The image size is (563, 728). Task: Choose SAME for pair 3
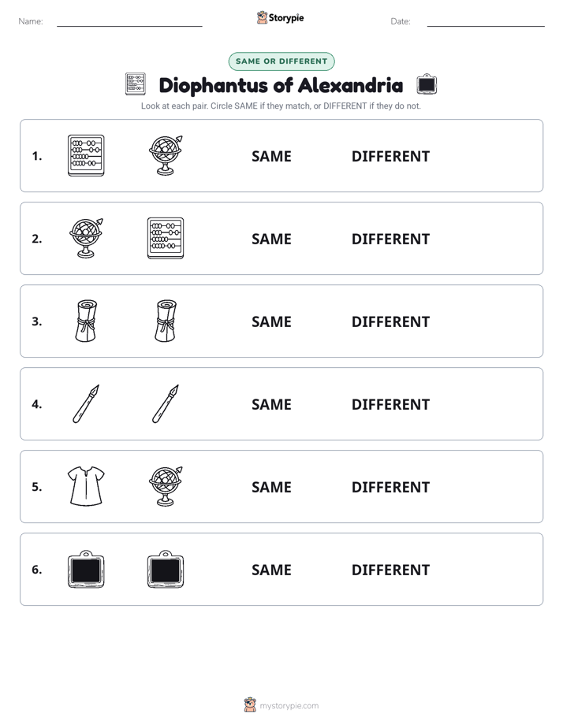click(x=271, y=321)
